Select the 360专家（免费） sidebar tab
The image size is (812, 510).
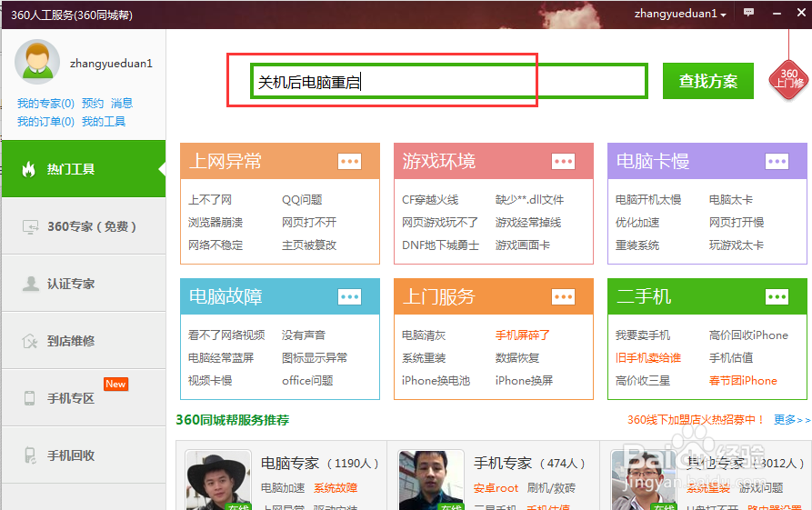pos(84,226)
